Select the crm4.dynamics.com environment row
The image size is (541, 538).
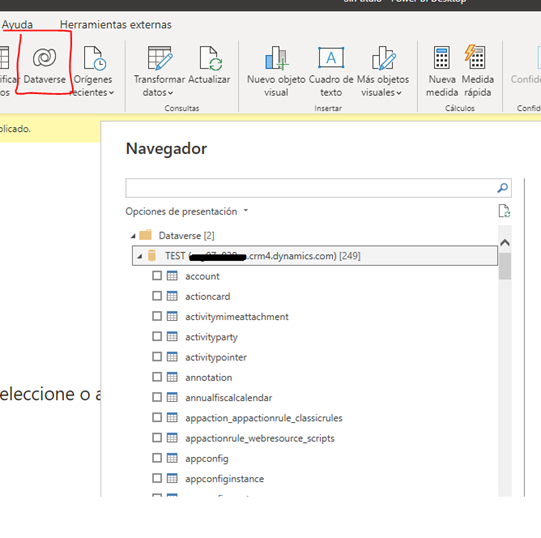(315, 256)
